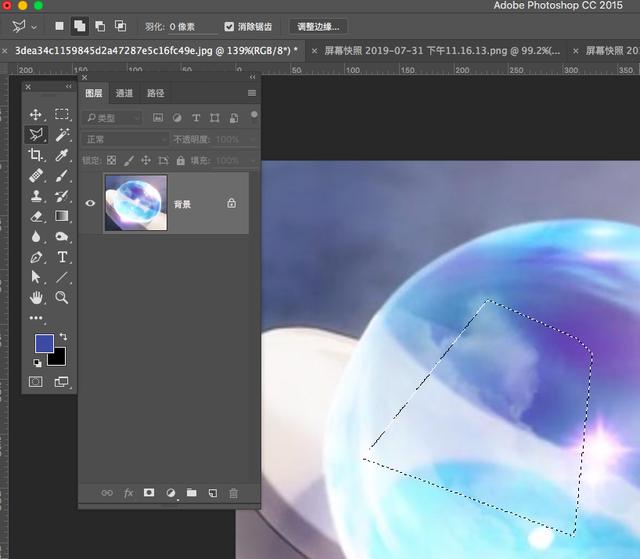Select the Sponge tool
Image resolution: width=640 pixels, height=559 pixels.
coord(62,237)
